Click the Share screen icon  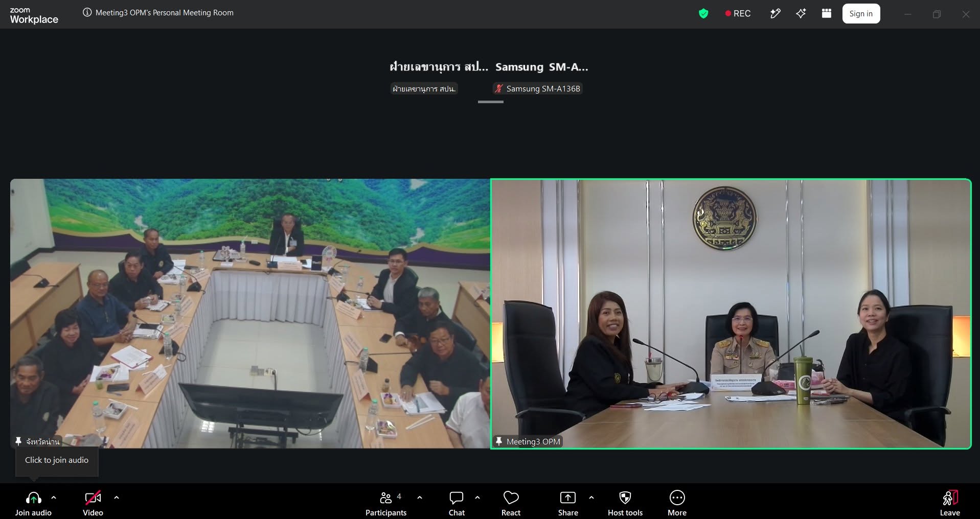tap(568, 498)
